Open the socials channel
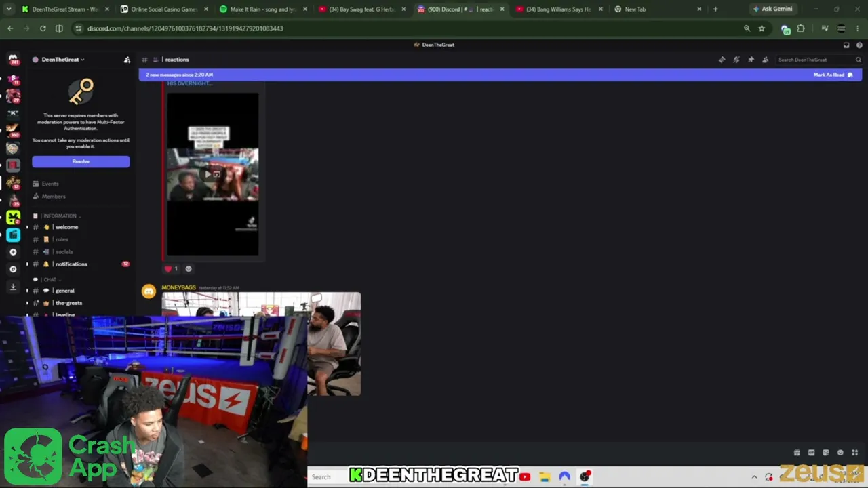 (64, 252)
